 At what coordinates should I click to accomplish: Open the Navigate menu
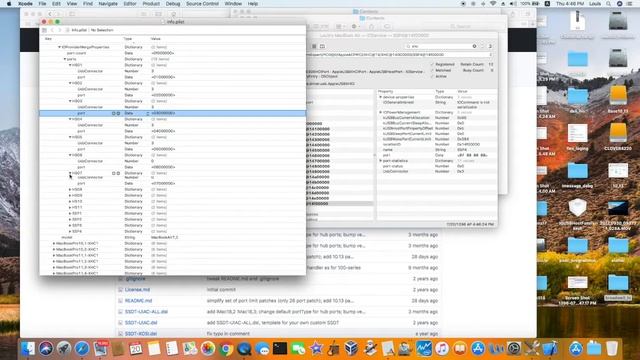(108, 4)
